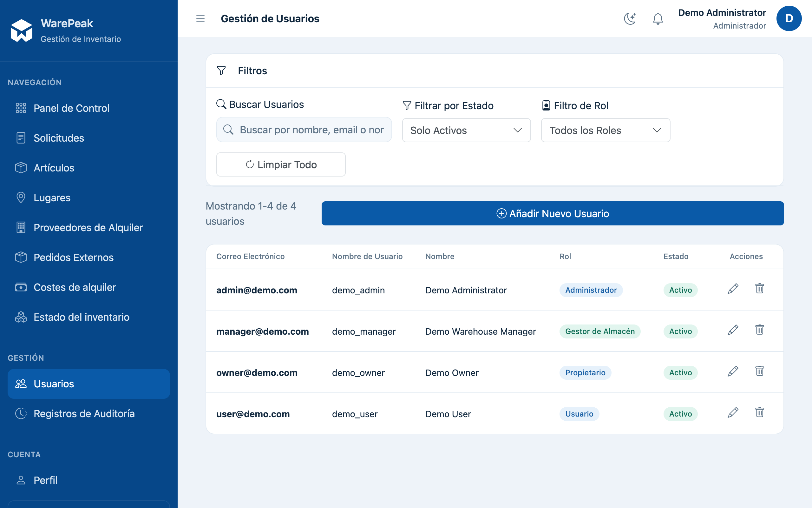812x508 pixels.
Task: Open the user avatar D menu
Action: (789, 18)
